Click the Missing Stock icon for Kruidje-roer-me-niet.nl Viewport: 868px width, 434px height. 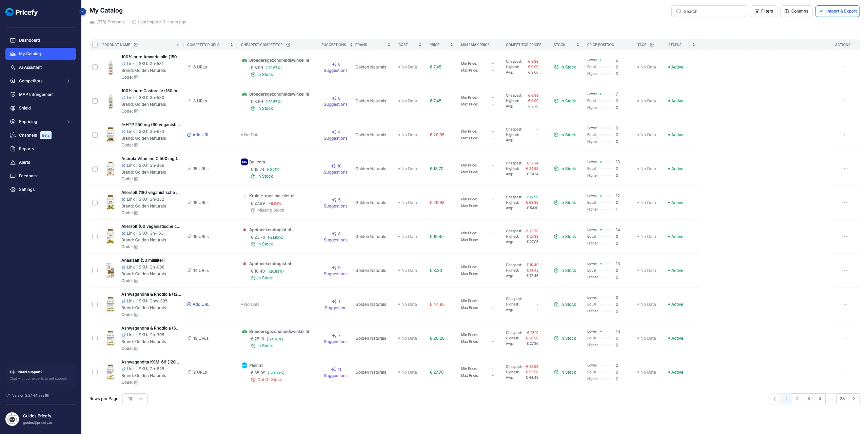click(x=253, y=210)
